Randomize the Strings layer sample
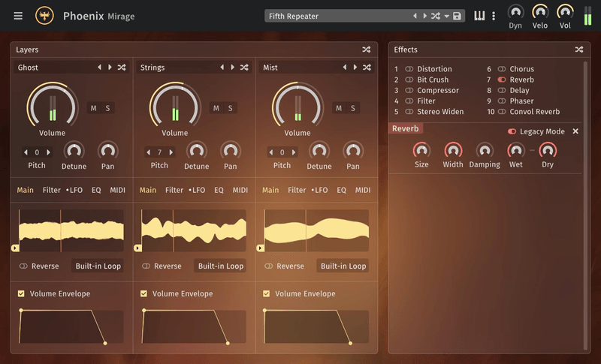601x364 pixels. pos(244,68)
